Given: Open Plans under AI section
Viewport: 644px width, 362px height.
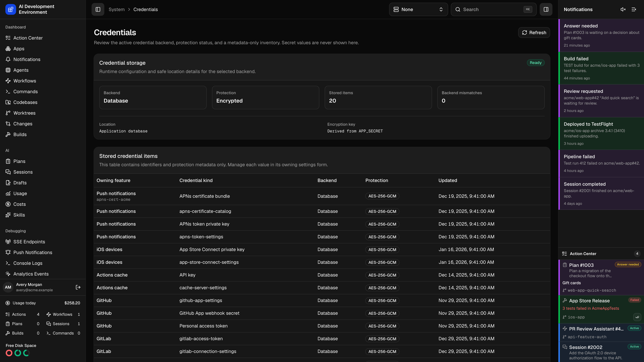Looking at the screenshot, I should coord(43,161).
